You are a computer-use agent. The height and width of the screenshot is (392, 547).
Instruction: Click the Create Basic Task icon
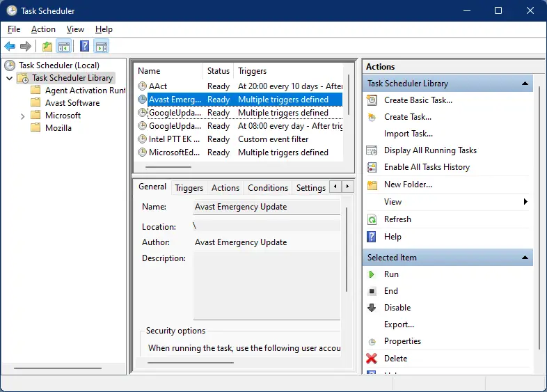tap(372, 100)
